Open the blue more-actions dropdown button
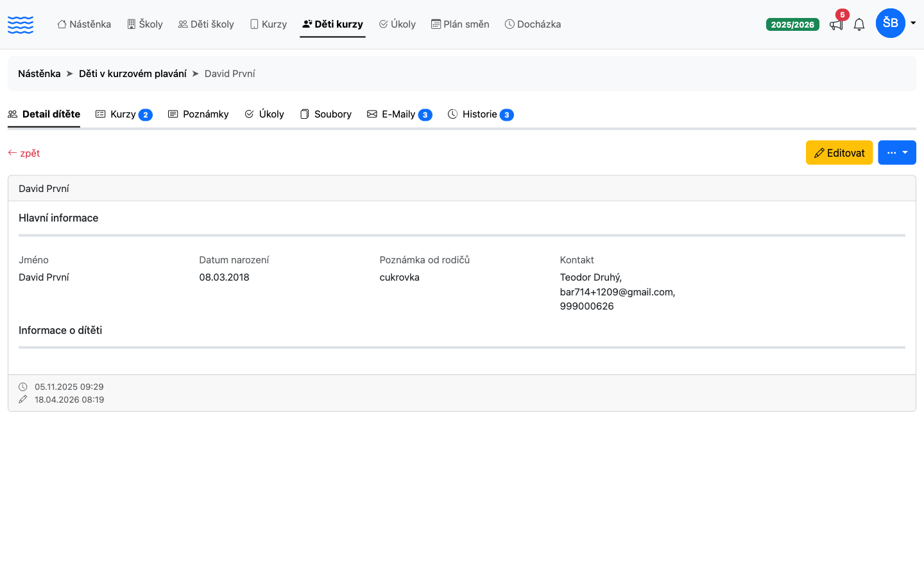The height and width of the screenshot is (578, 924). point(897,153)
